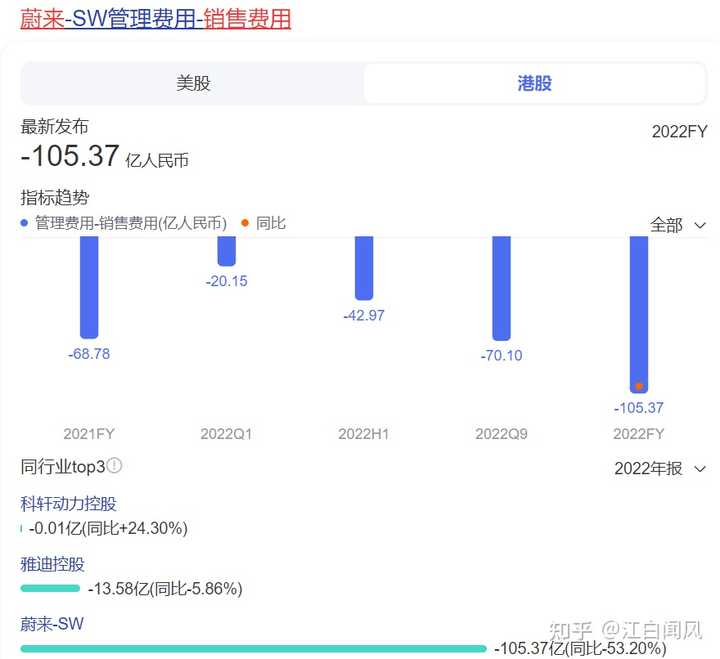Click the -42.97 value label
The width and height of the screenshot is (720, 659).
coord(364,315)
